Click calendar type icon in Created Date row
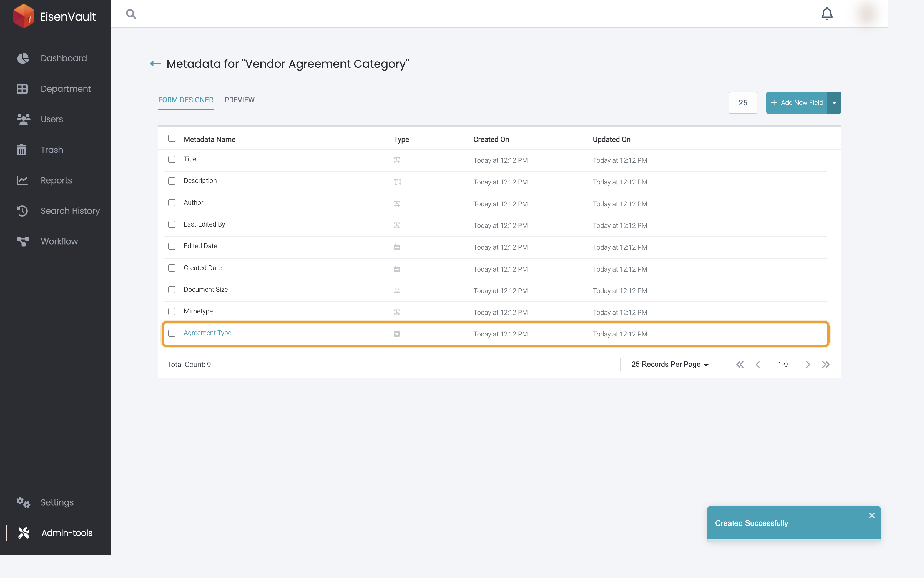 click(397, 269)
